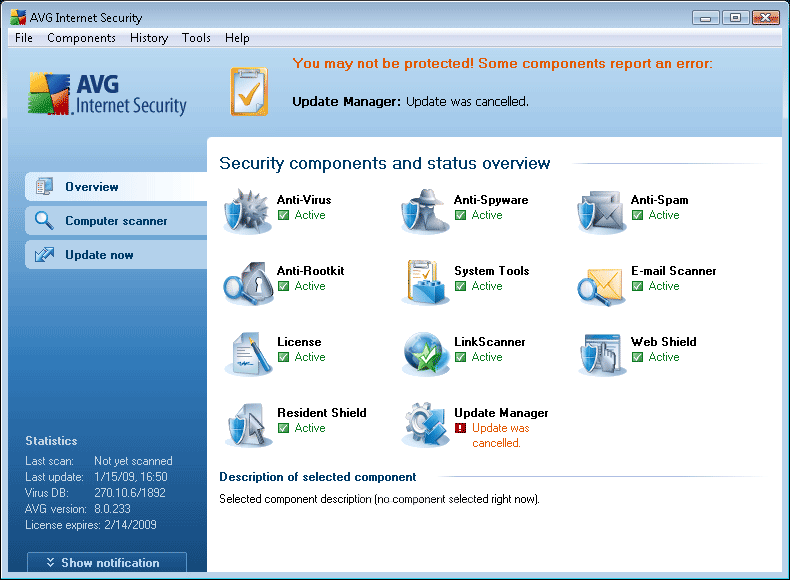Open the License document icon
The height and width of the screenshot is (580, 790).
click(248, 353)
